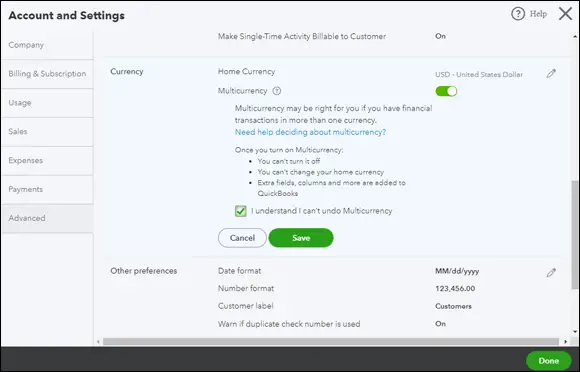Click Warn if duplicate check number row

tap(289, 324)
